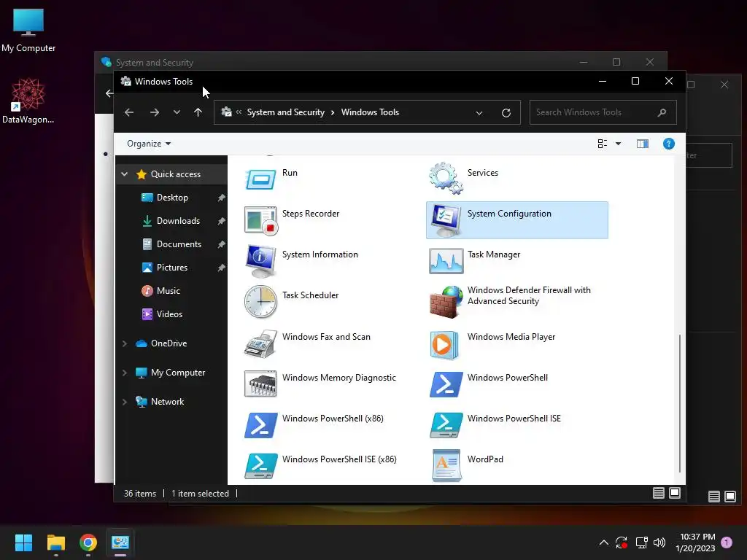The height and width of the screenshot is (560, 747).
Task: Go forward with the right arrow
Action: (x=155, y=112)
